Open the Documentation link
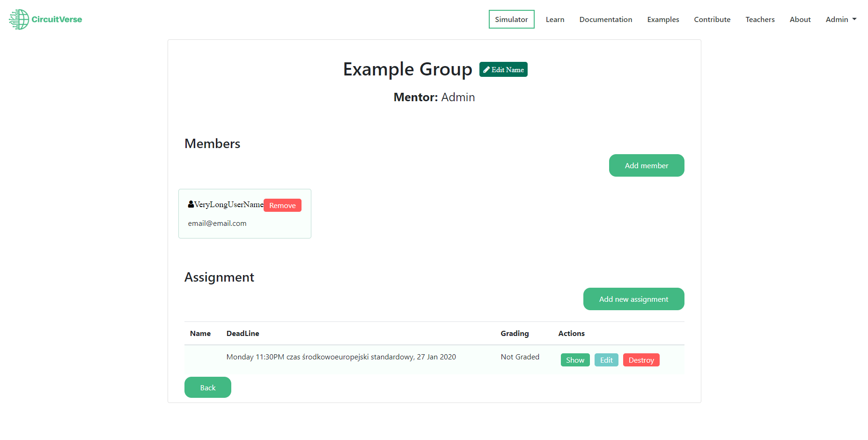This screenshot has height=440, width=868. 606,19
